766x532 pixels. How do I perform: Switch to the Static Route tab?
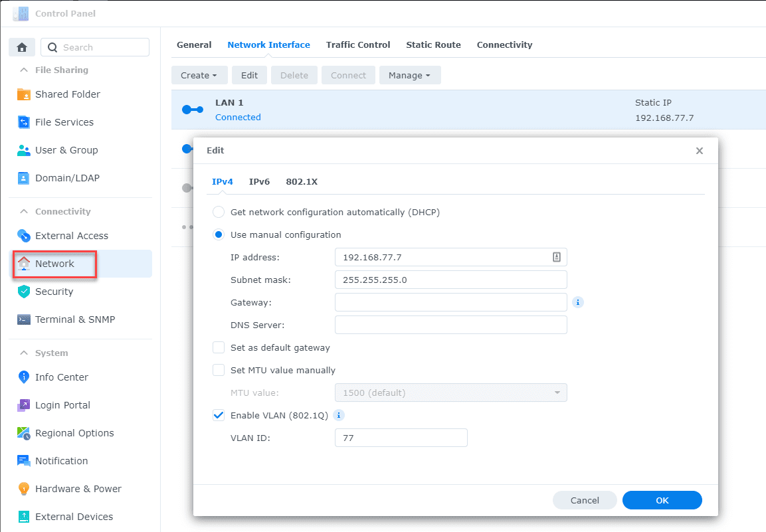[x=433, y=45]
